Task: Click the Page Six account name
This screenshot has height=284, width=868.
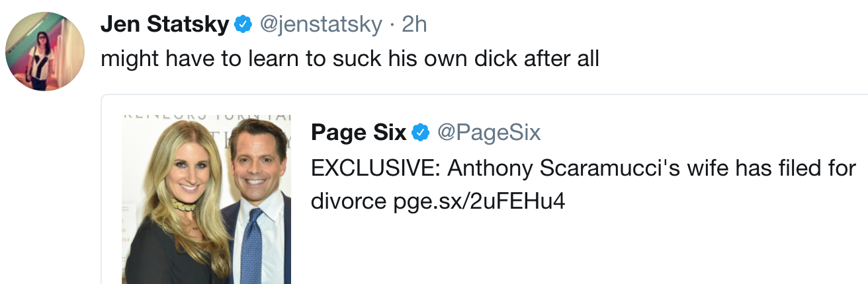Action: [359, 133]
